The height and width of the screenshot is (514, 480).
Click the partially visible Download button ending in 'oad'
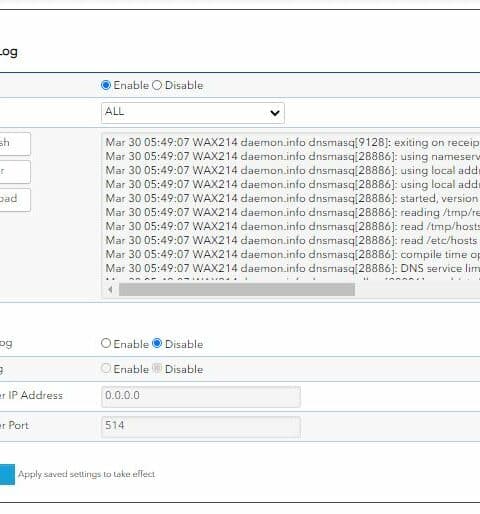[15, 200]
